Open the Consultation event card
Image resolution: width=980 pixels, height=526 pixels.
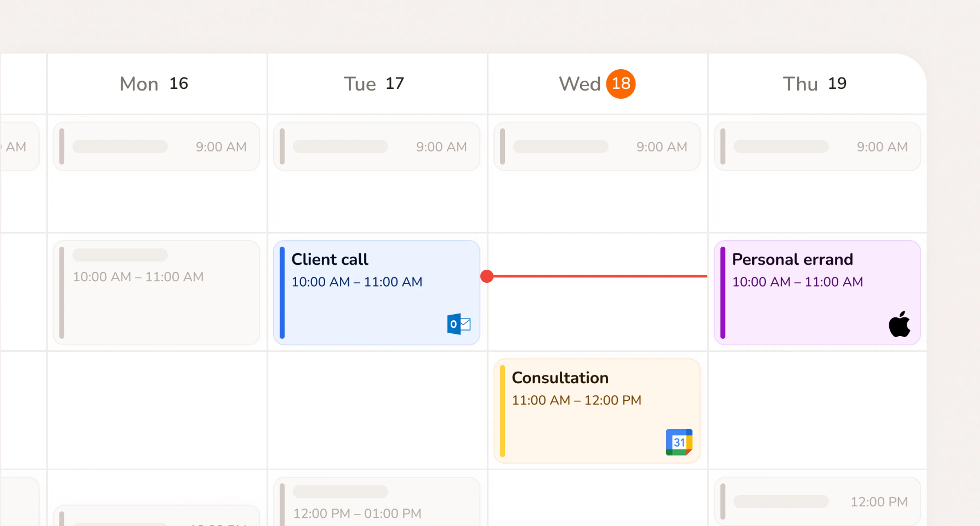[597, 411]
